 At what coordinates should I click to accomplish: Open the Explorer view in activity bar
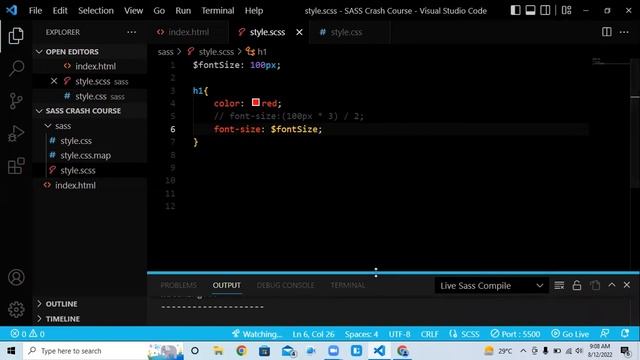coord(16,36)
